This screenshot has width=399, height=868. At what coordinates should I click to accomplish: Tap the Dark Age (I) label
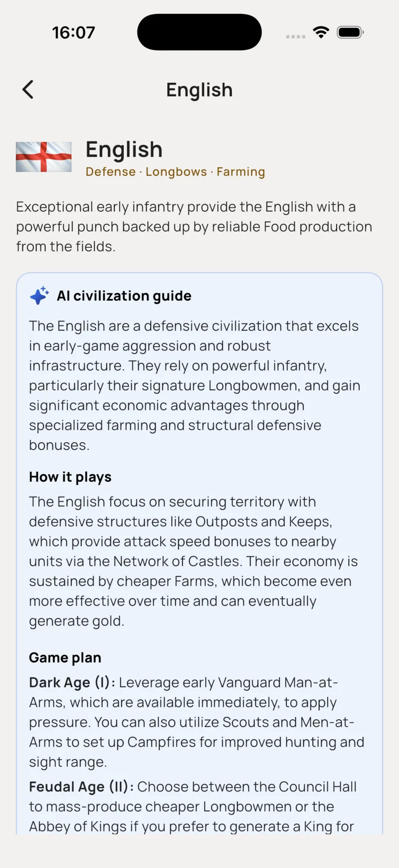pos(72,682)
